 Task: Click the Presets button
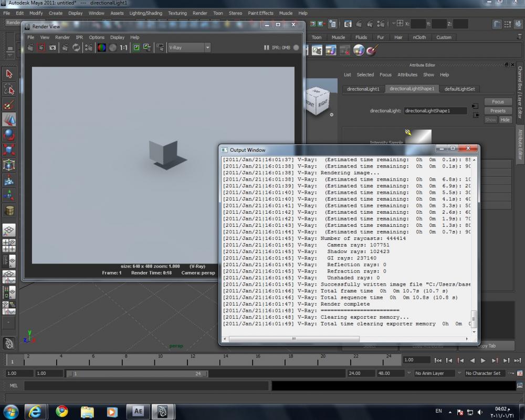tap(498, 111)
